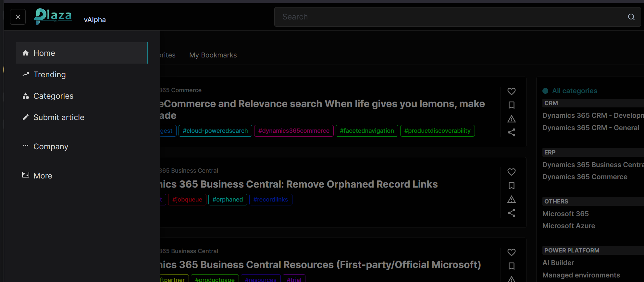
Task: Filter by Microsoft Azure category
Action: (569, 226)
